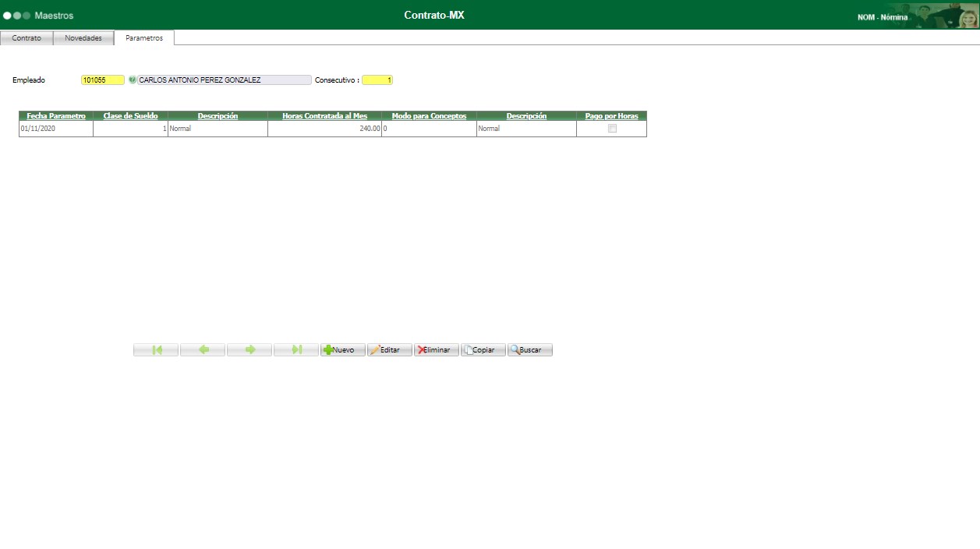Viewport: 980px width, 549px height.
Task: Click the Buscar button
Action: coord(530,350)
